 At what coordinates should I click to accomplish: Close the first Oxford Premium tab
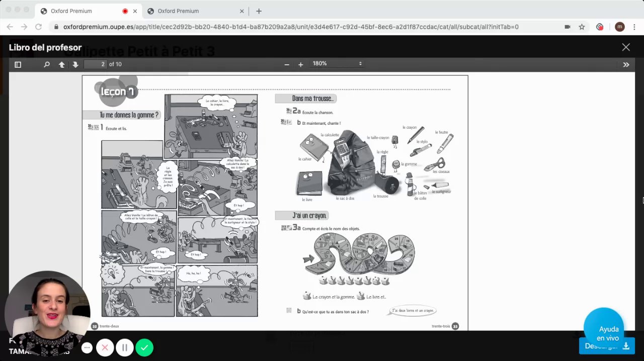pyautogui.click(x=135, y=11)
